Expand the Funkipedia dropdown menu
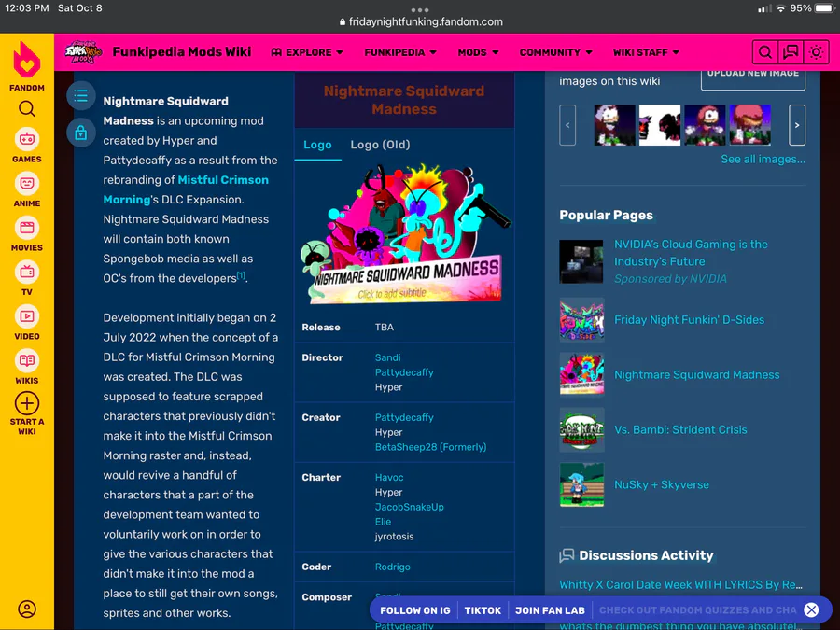 click(x=400, y=52)
